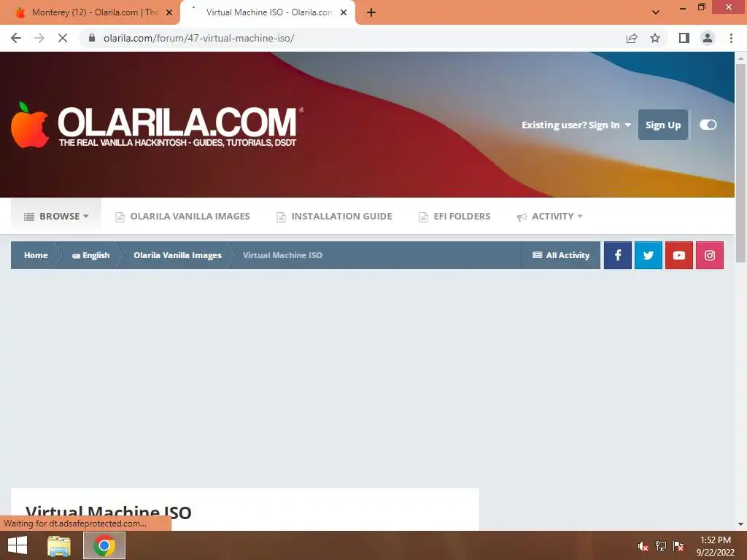Image resolution: width=747 pixels, height=560 pixels.
Task: Open the Instagram social icon
Action: [710, 255]
